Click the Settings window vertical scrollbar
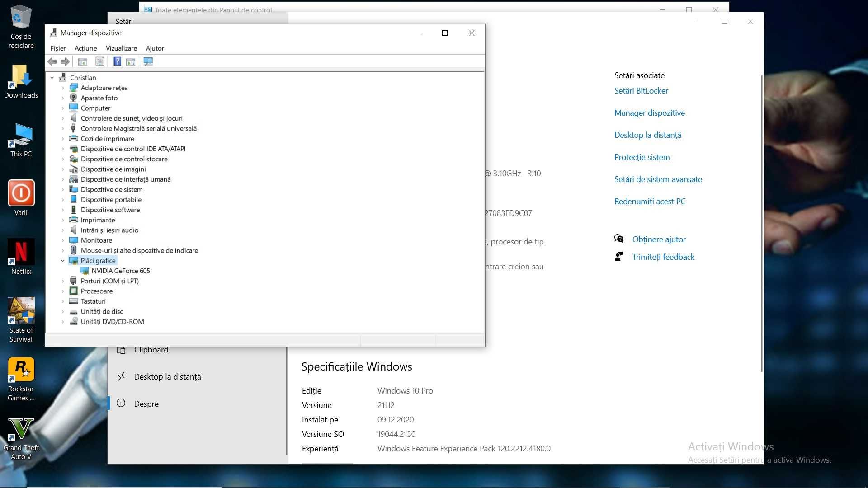868x488 pixels. (x=762, y=224)
